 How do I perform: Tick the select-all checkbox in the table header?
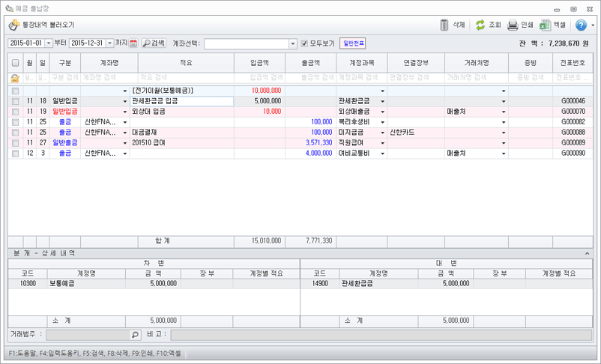[x=15, y=64]
